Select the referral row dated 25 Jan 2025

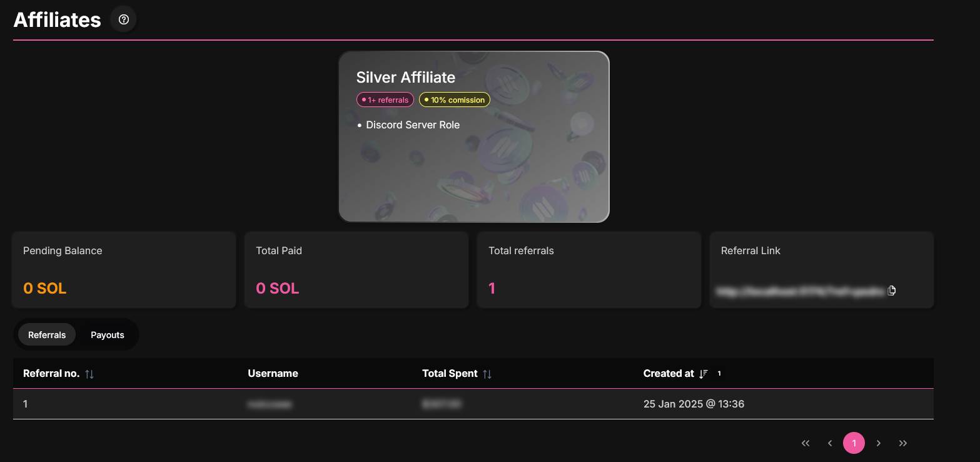[473, 404]
